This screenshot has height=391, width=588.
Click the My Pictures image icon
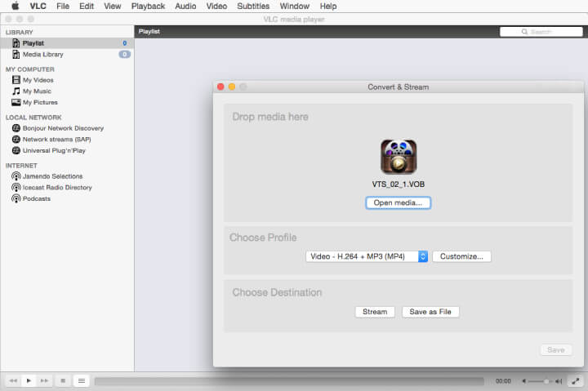tap(16, 102)
